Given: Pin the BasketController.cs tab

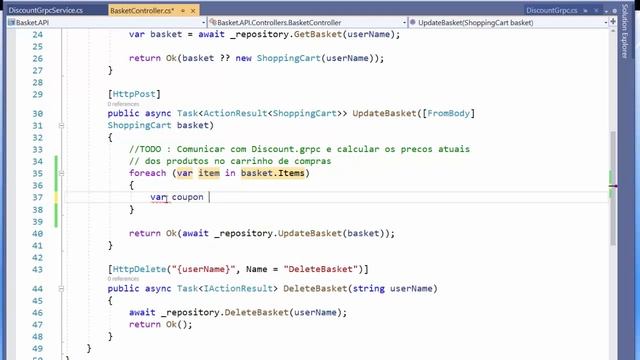Looking at the screenshot, I should (183, 11).
